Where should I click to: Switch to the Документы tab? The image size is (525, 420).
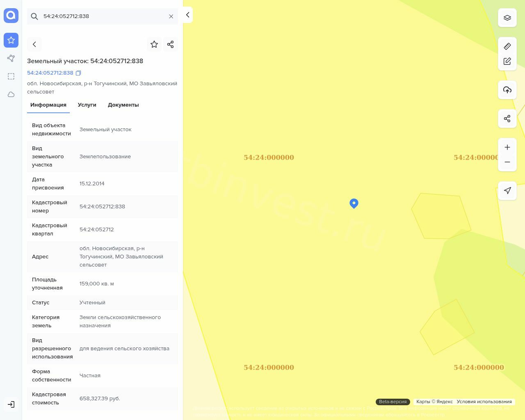tap(123, 105)
